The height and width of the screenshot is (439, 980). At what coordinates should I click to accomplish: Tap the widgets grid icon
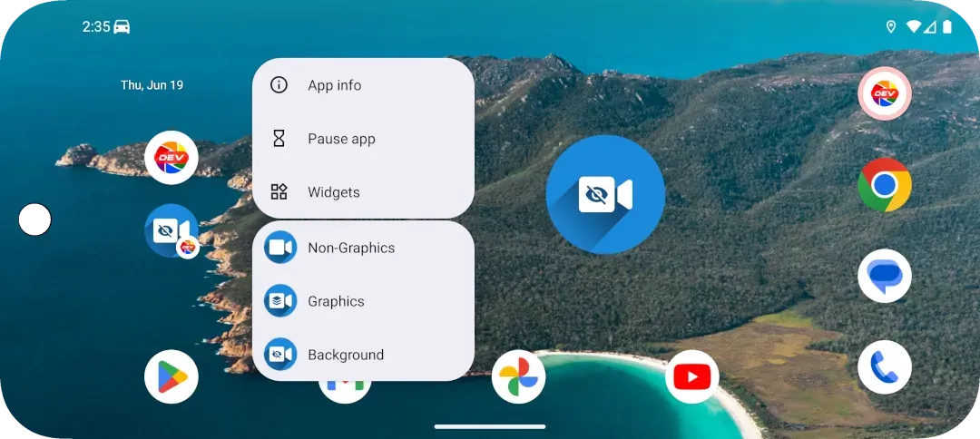click(x=279, y=191)
